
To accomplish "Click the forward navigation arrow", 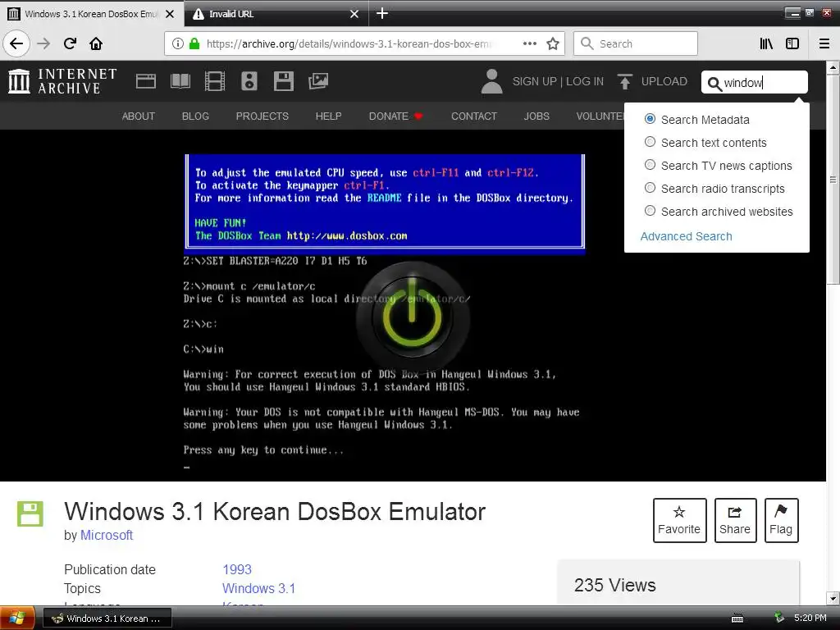I will (43, 43).
